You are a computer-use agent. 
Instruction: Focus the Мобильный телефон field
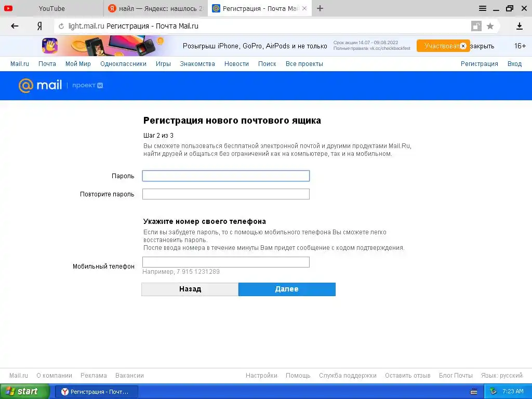click(x=226, y=262)
